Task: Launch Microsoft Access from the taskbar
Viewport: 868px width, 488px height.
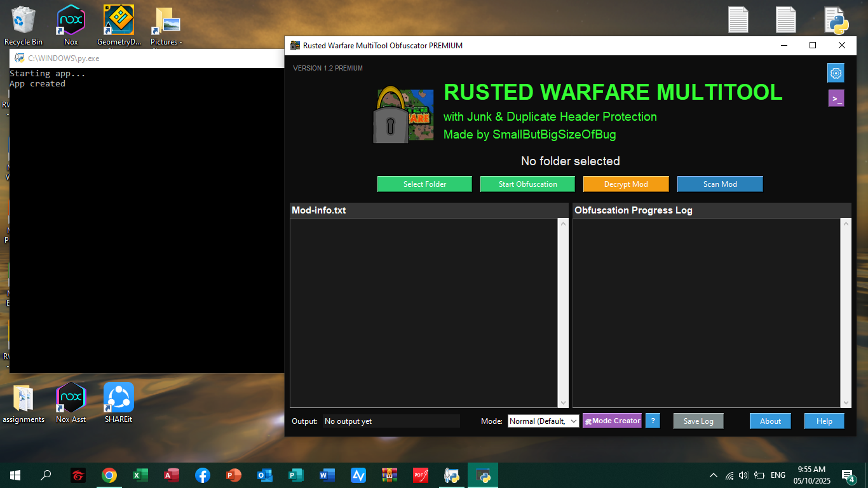Action: 172,475
